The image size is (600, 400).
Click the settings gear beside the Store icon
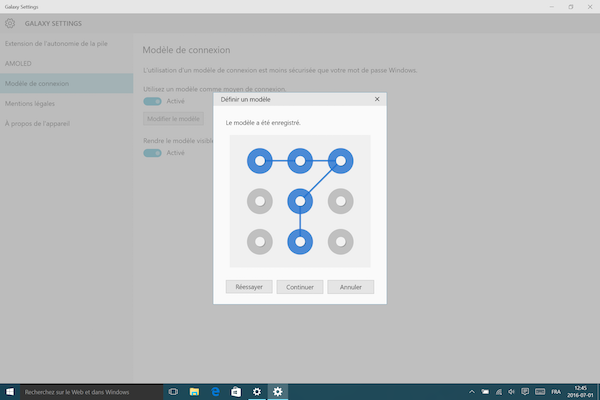point(257,392)
